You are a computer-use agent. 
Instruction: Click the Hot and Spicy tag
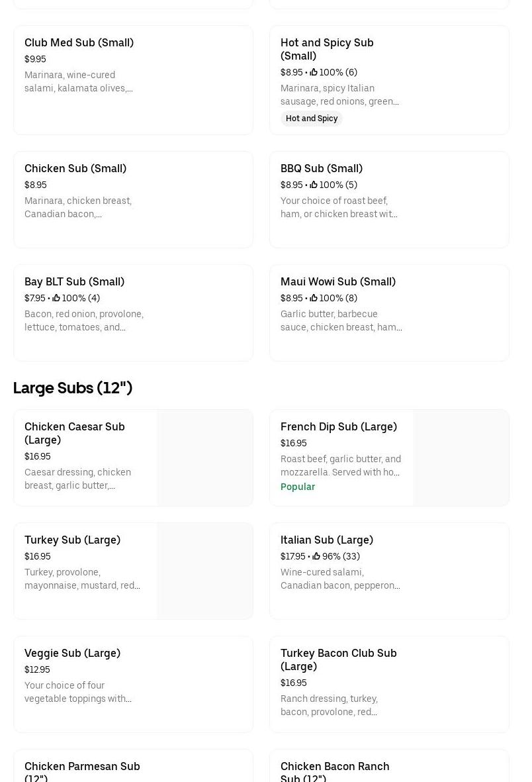(312, 119)
